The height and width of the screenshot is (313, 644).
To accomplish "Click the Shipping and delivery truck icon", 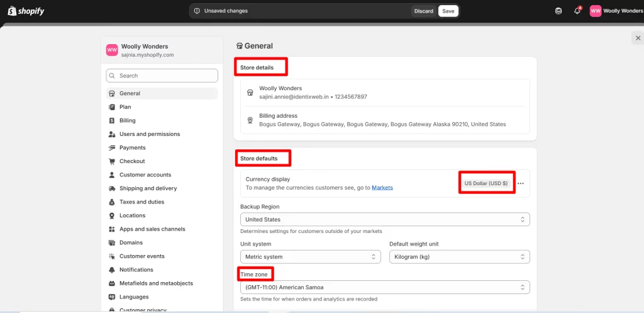I will (112, 188).
